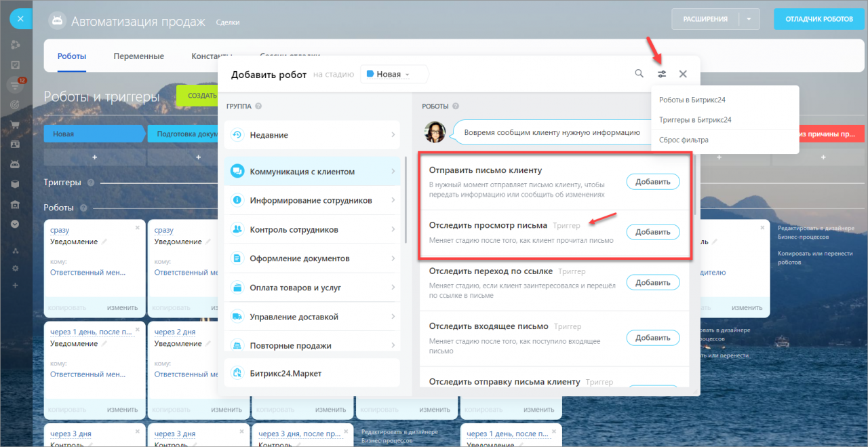Select Триггеры в Битрикс24 filter option

(695, 119)
